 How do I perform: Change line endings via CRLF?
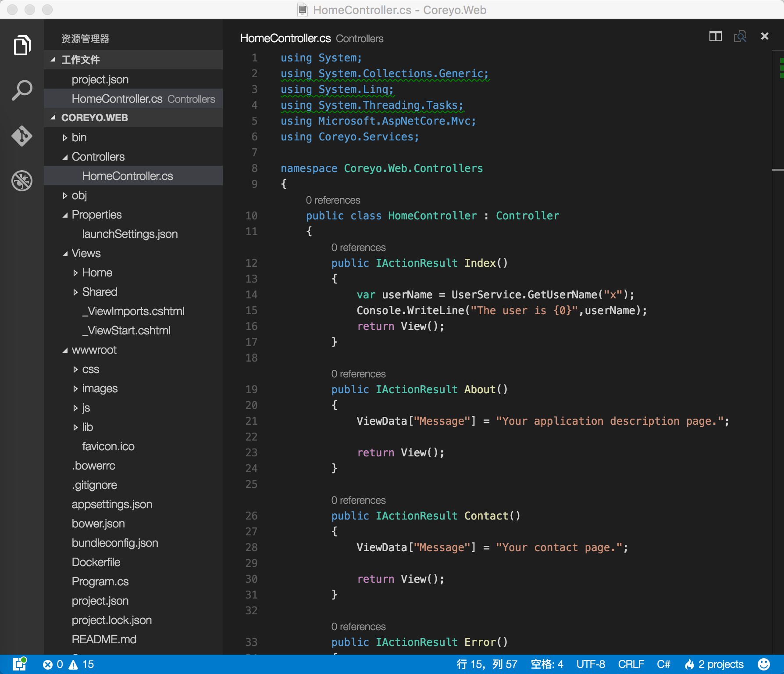coord(631,664)
